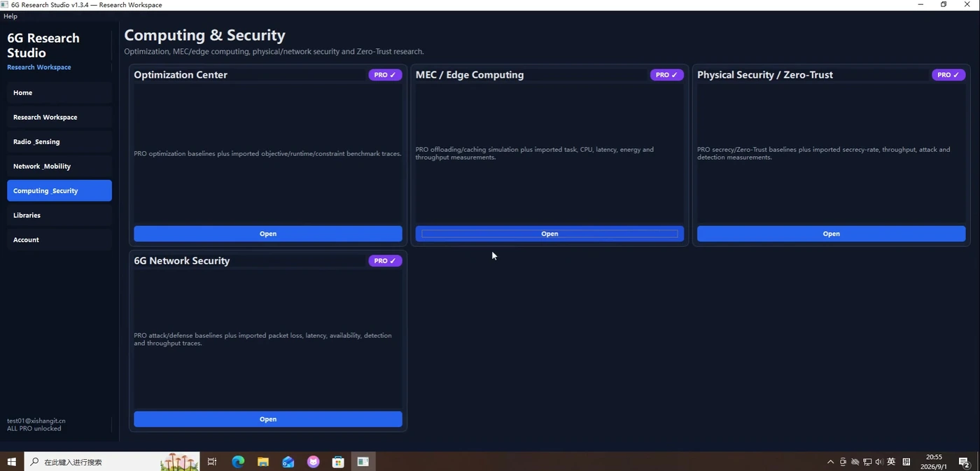Click the blue Research Workspace subtitle in sidebar

click(39, 67)
